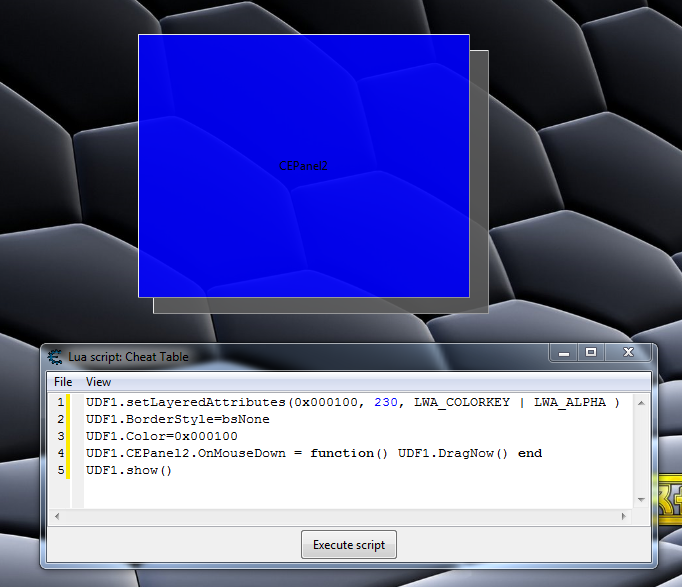This screenshot has height=587, width=682.
Task: Click line number 3 in the gutter
Action: [x=60, y=436]
